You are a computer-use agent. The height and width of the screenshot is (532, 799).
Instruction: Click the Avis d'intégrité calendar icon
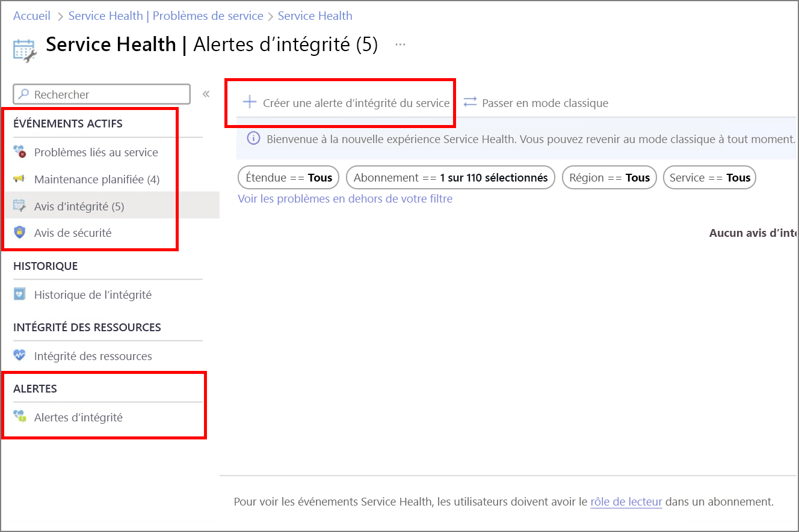click(x=20, y=206)
